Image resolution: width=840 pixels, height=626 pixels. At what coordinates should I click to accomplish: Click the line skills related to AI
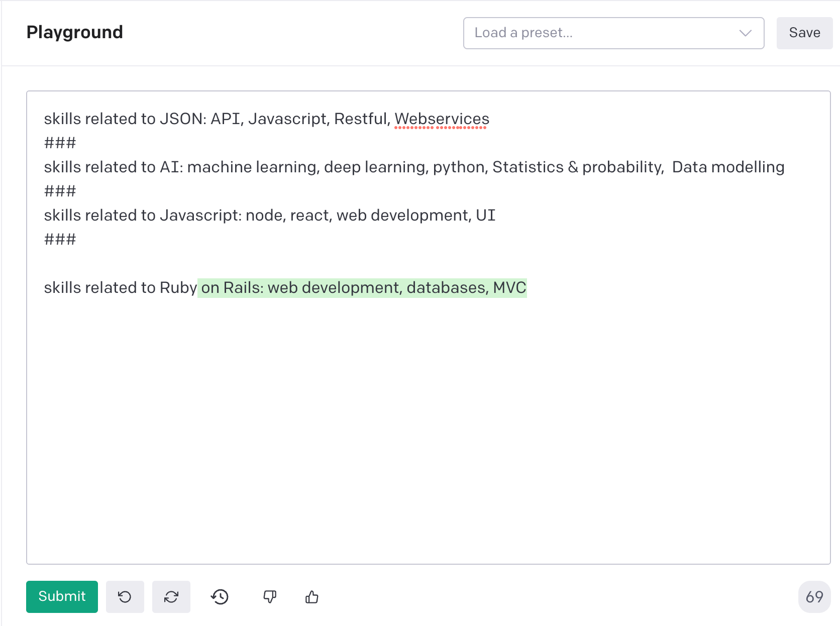click(x=414, y=167)
